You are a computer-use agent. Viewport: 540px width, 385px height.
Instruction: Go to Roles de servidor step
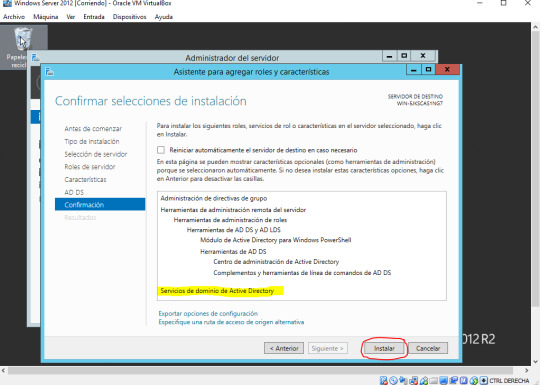point(90,167)
